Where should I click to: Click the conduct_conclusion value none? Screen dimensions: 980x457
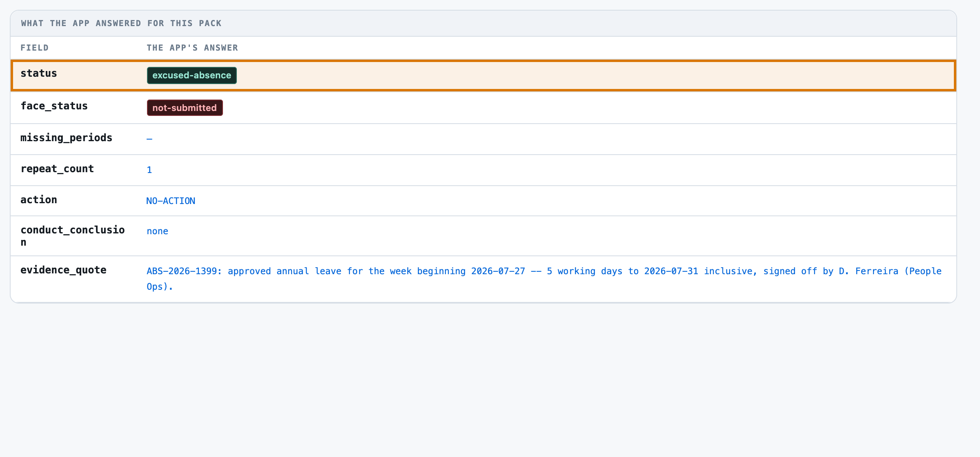coord(158,231)
